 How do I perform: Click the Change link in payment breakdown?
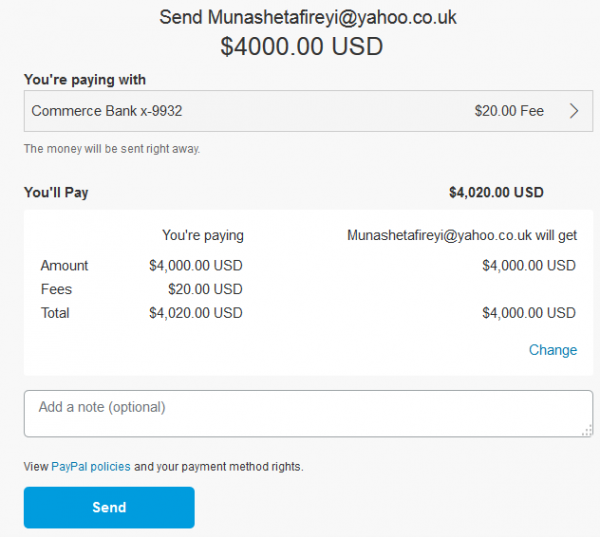pos(553,350)
